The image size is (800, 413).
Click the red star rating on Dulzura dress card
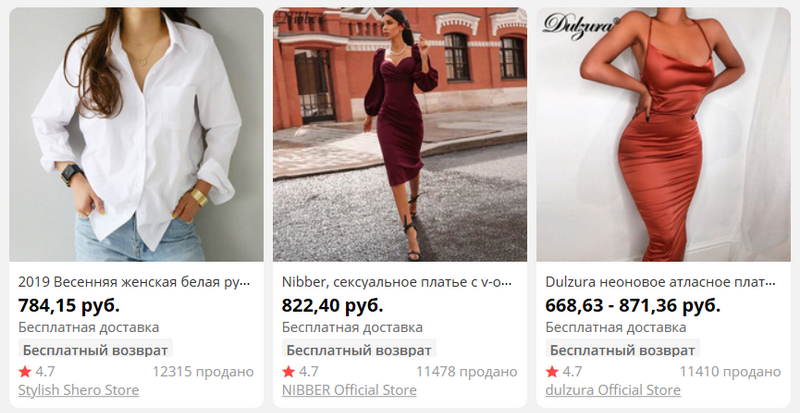point(552,371)
